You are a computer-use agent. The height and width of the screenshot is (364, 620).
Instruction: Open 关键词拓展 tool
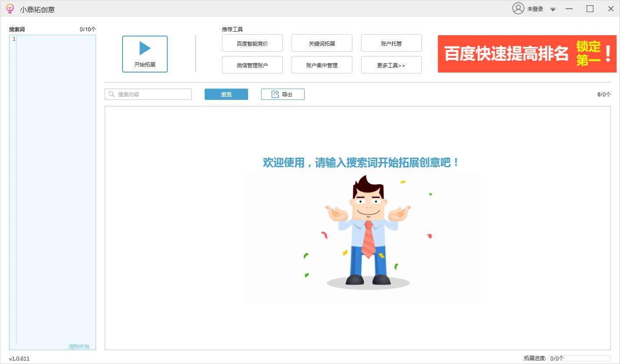[322, 43]
